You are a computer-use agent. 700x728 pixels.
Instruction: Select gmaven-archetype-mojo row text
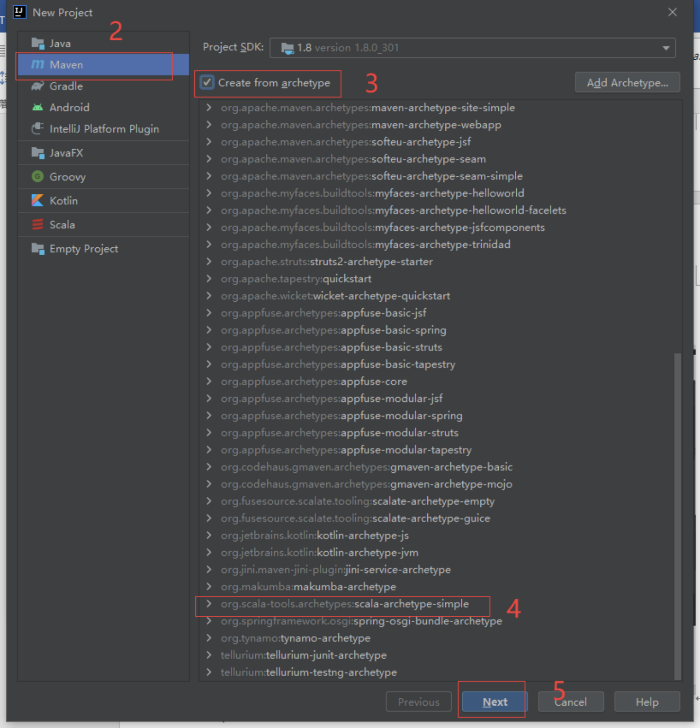point(367,484)
